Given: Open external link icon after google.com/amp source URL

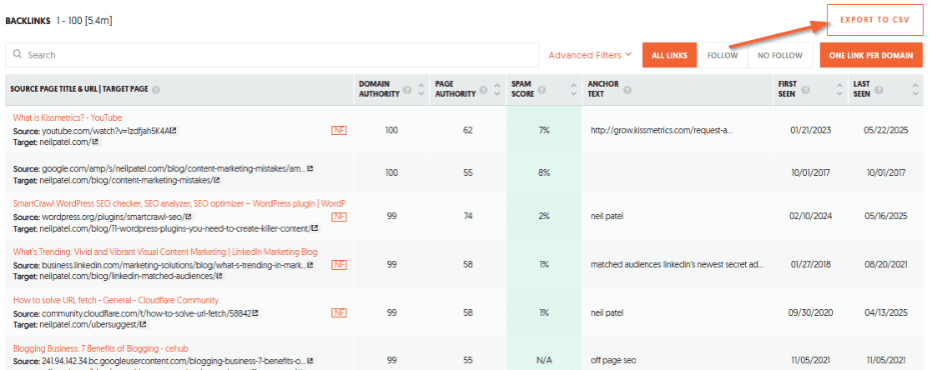Looking at the screenshot, I should (310, 169).
